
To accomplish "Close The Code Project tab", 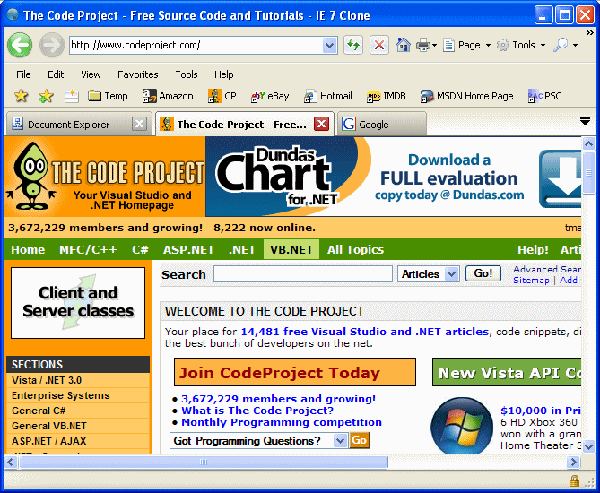I will [x=321, y=124].
